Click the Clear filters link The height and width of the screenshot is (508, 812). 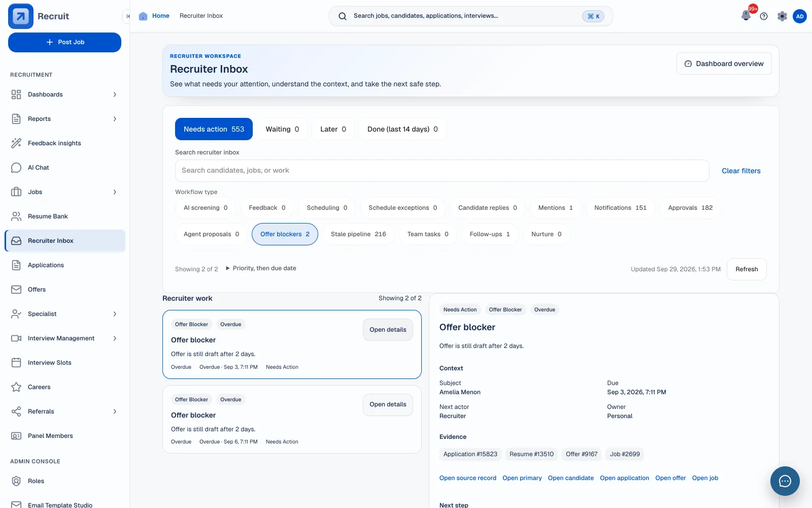click(x=741, y=171)
